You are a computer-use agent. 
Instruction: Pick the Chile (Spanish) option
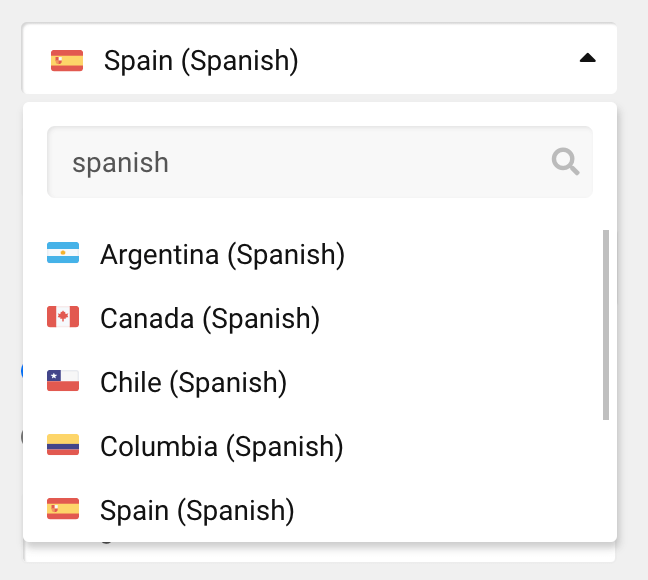[x=193, y=383]
